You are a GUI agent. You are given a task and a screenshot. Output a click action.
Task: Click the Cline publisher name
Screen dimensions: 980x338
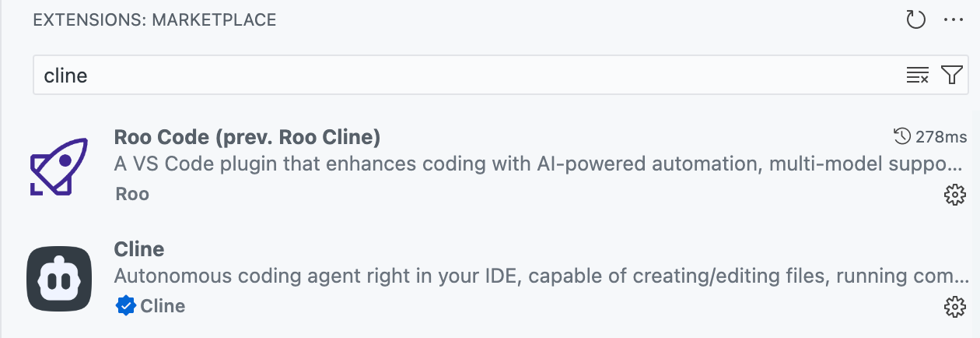click(163, 306)
